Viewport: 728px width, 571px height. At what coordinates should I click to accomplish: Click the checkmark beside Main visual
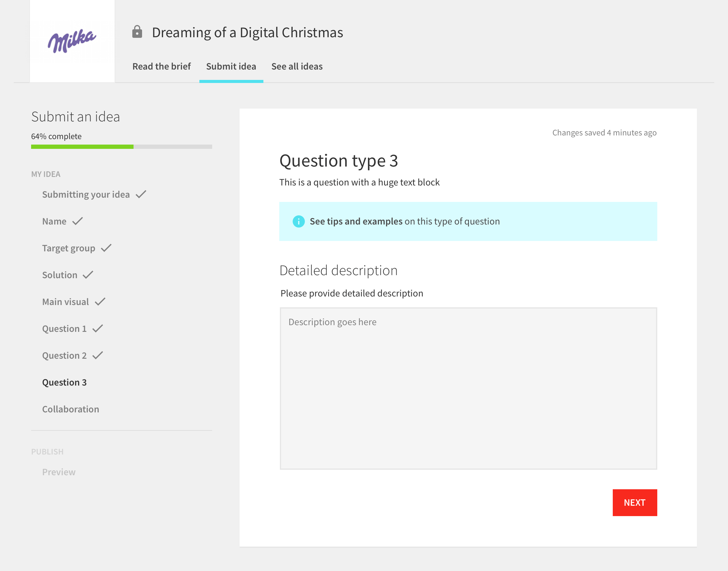(100, 302)
